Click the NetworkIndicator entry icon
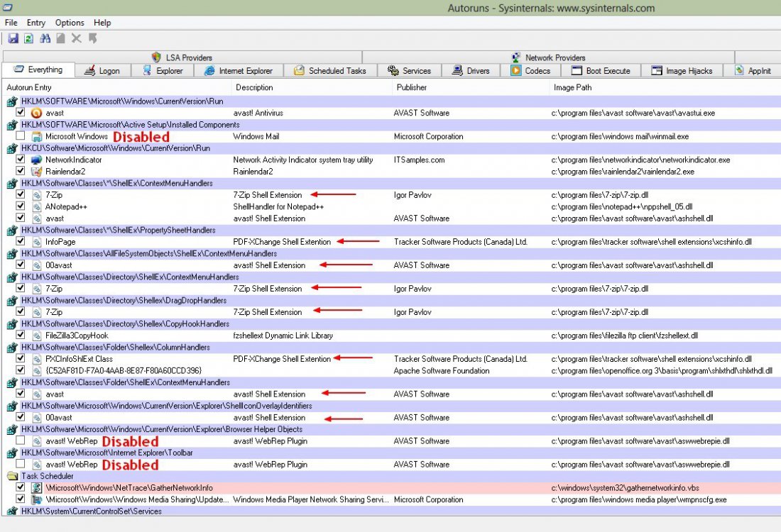 click(36, 160)
